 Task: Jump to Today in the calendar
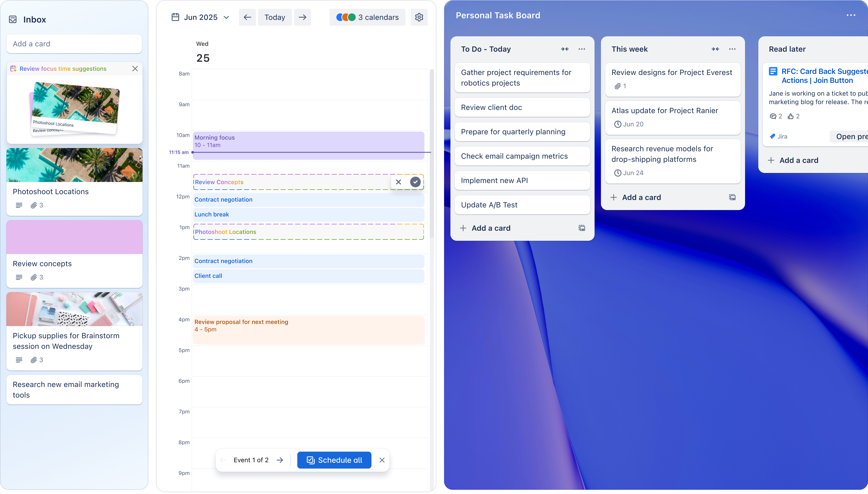[x=274, y=17]
